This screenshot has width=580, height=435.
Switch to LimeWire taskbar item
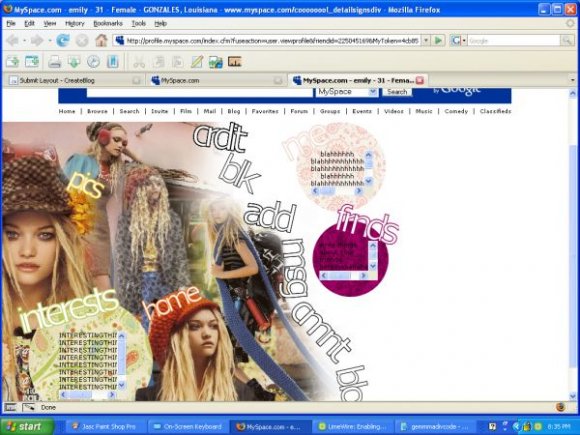352,426
